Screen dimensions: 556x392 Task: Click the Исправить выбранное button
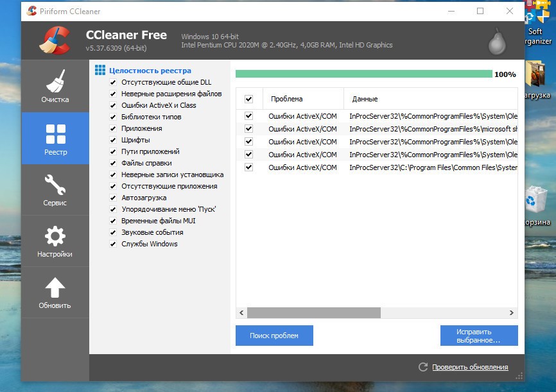(478, 336)
